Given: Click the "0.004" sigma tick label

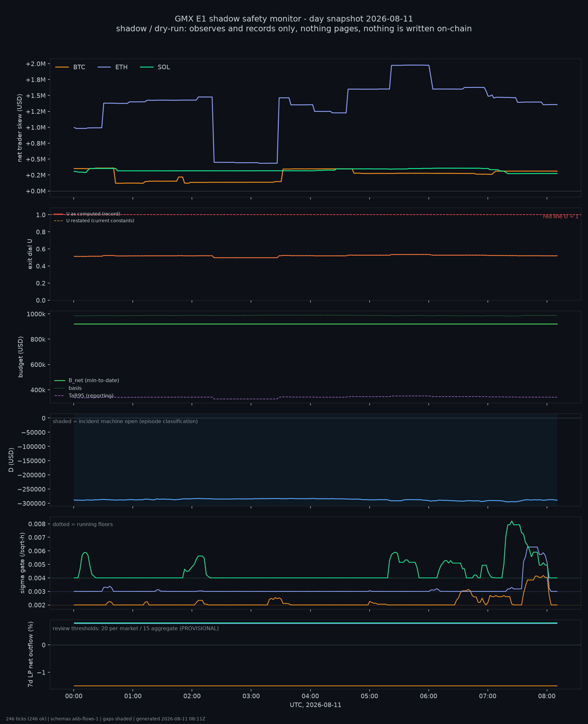Looking at the screenshot, I should click(x=37, y=579).
